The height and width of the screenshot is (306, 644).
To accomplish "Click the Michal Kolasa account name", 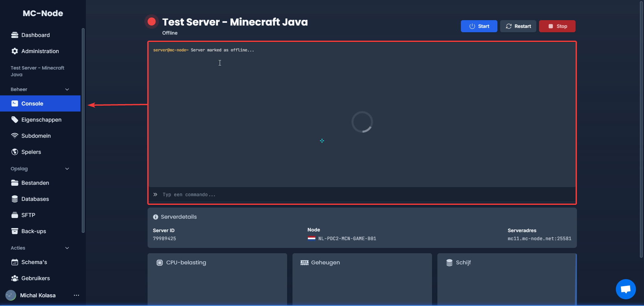I will click(x=38, y=295).
